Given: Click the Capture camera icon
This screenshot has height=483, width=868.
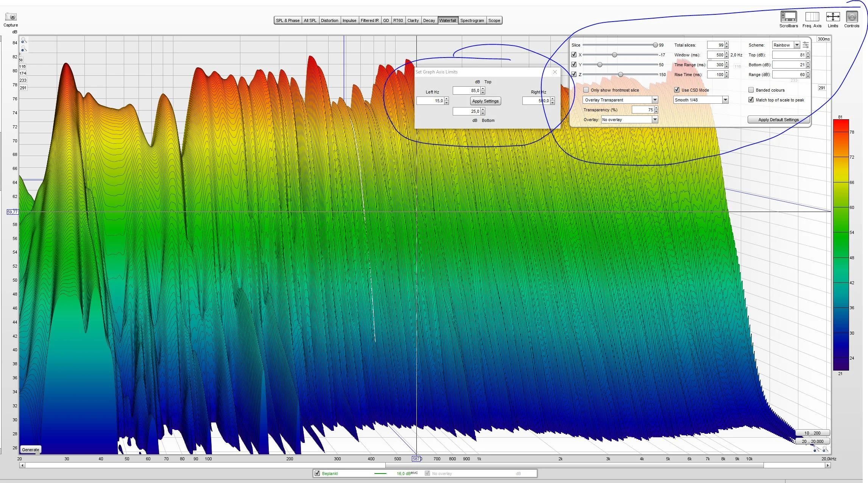Looking at the screenshot, I should click(x=11, y=17).
